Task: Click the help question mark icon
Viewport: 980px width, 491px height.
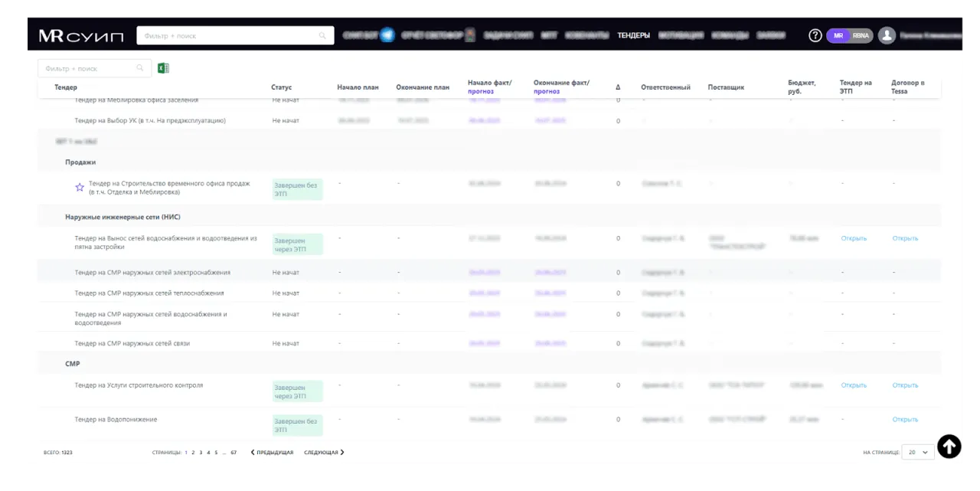Action: pos(815,35)
